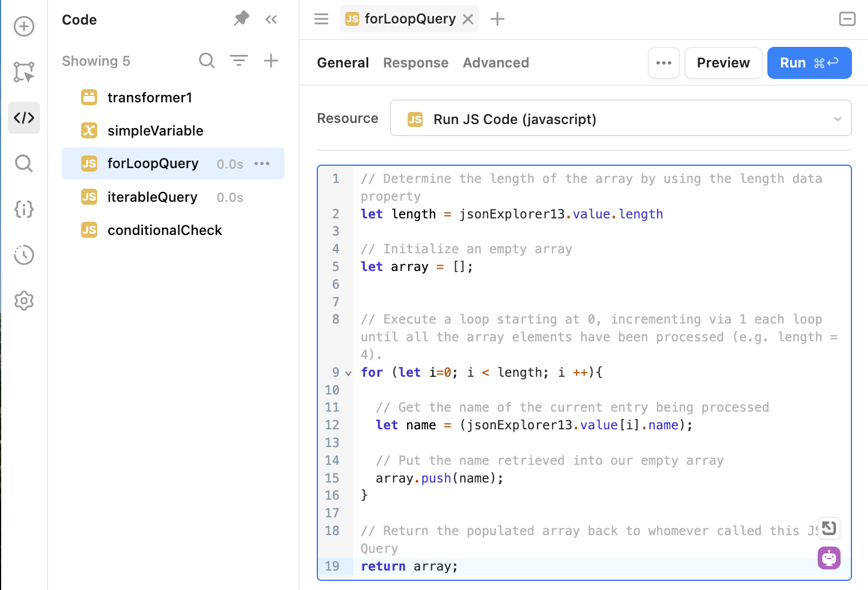The image size is (868, 590).
Task: Open the AI assistant robot icon
Action: click(x=829, y=558)
